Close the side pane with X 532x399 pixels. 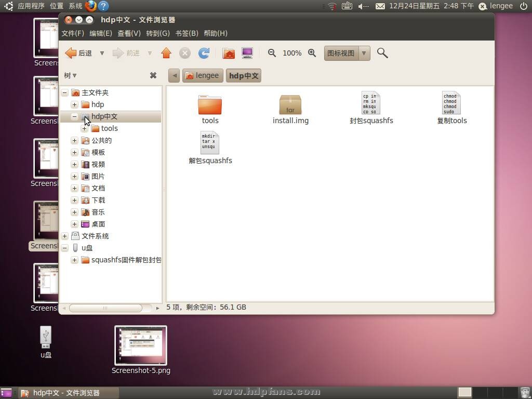click(x=153, y=75)
